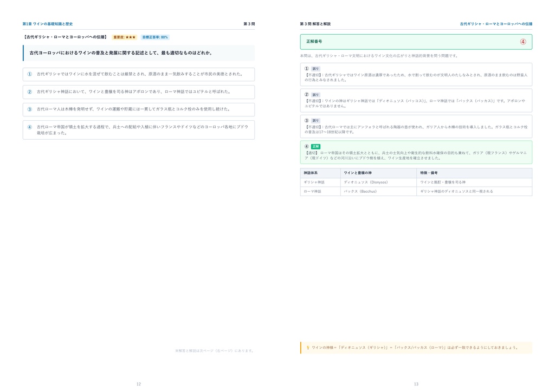The width and height of the screenshot is (555, 392).
Task: Click the right-page header '古代ギリシャ・ローマとヨーロッパへの伝播'
Action: pyautogui.click(x=496, y=24)
